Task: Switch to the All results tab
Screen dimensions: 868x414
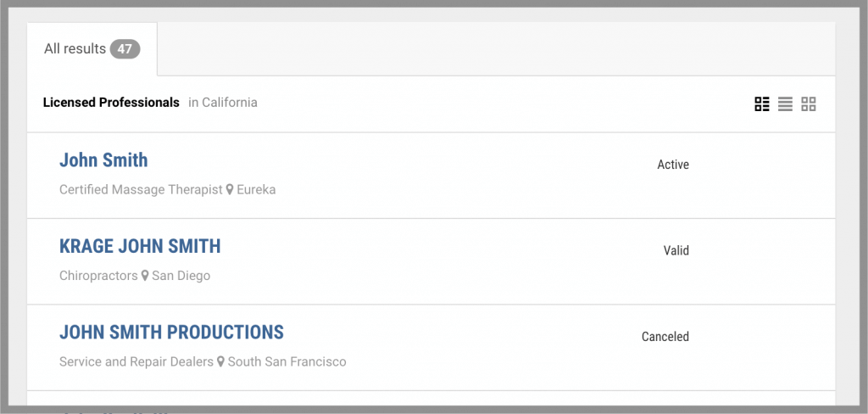Action: coord(75,49)
